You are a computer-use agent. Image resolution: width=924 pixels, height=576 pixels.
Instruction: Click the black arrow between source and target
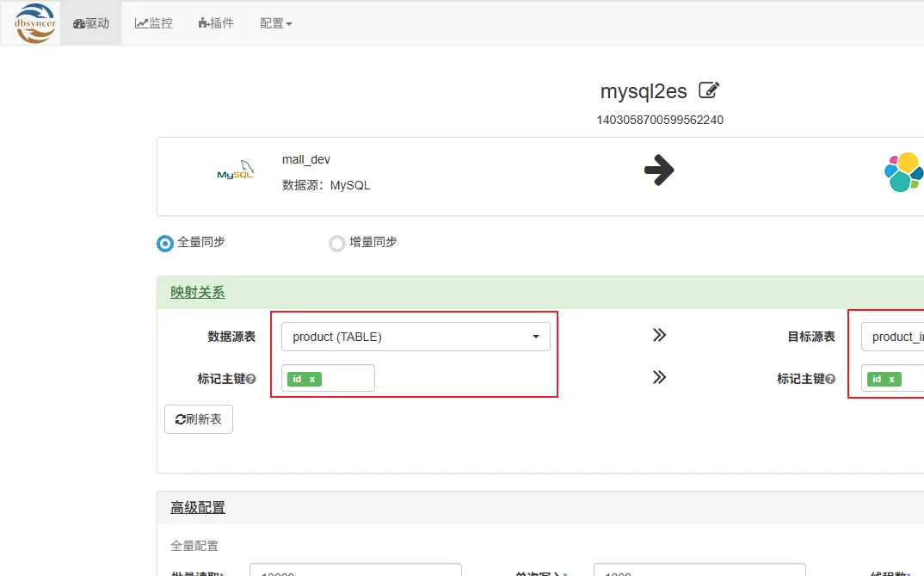point(659,170)
